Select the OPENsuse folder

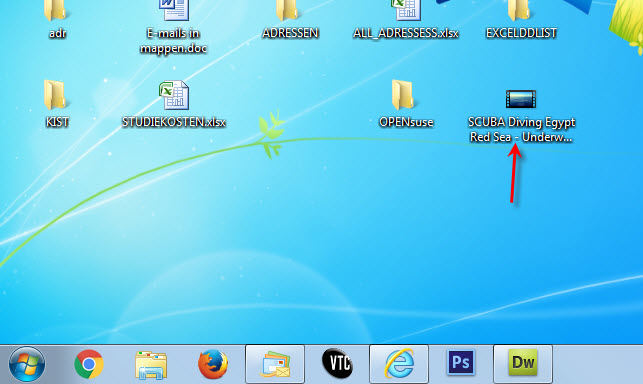403,95
